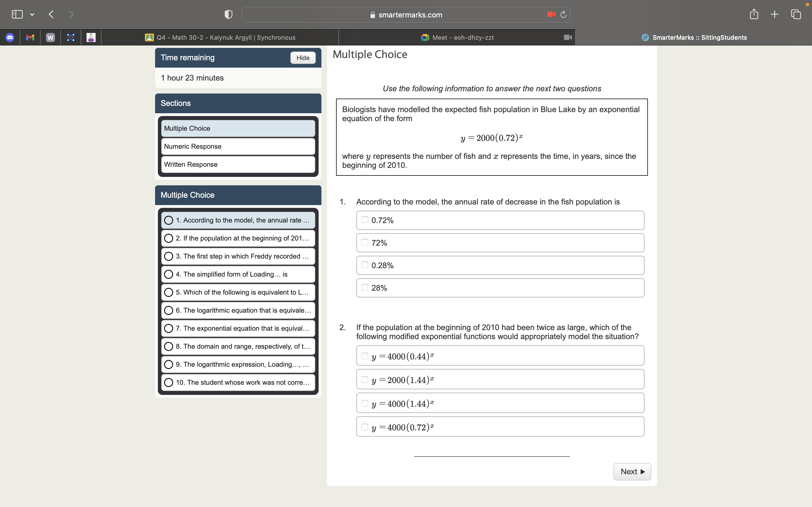Check the 28% answer option
Viewport: 812px width, 507px height.
(x=365, y=287)
